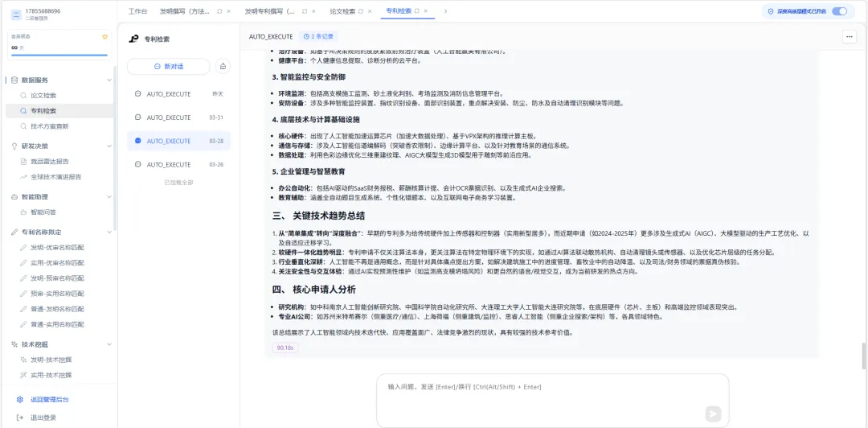Close the 论文检索 tab
The image size is (868, 428).
tap(371, 11)
